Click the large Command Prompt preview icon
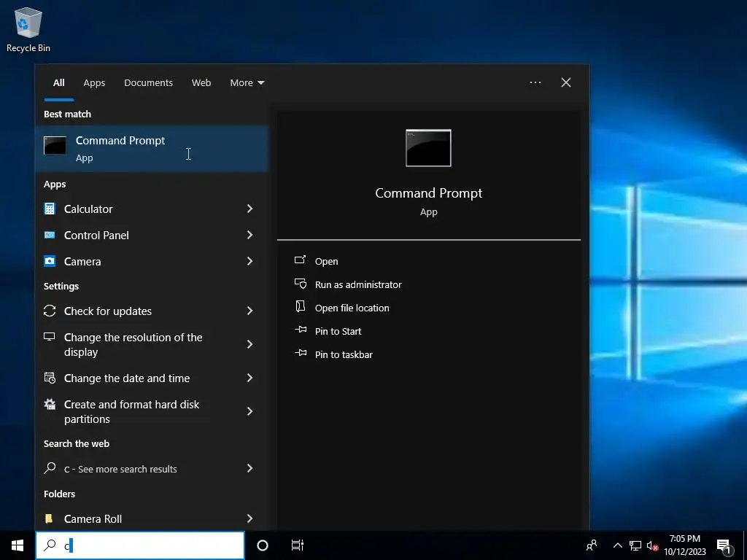 point(428,148)
